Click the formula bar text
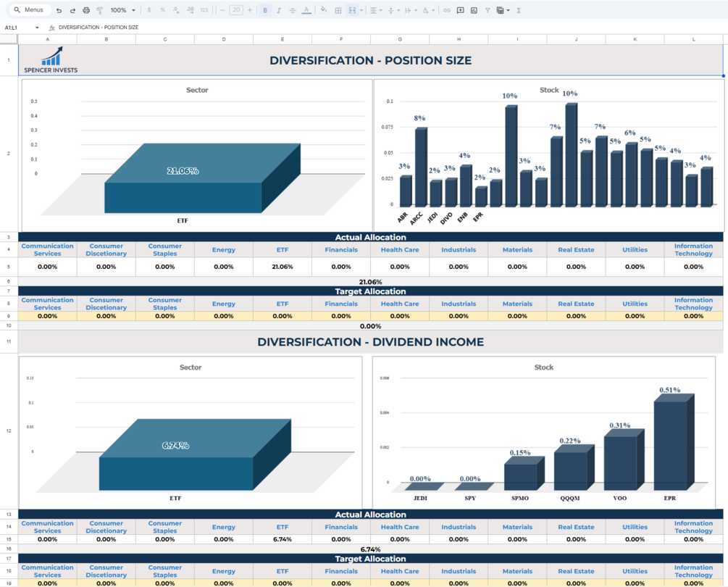Image resolution: width=728 pixels, height=587 pixels. [99, 28]
